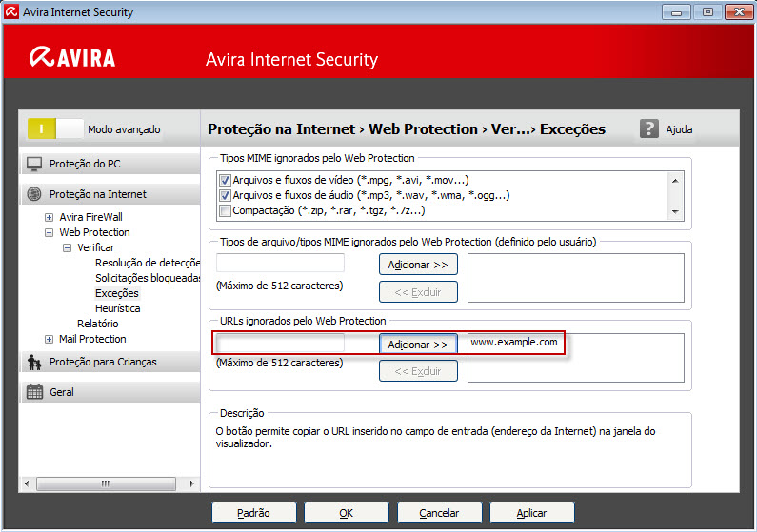Click the tree horizontal scrollbar left arrow
Viewport: 757px width, 532px height.
27,483
